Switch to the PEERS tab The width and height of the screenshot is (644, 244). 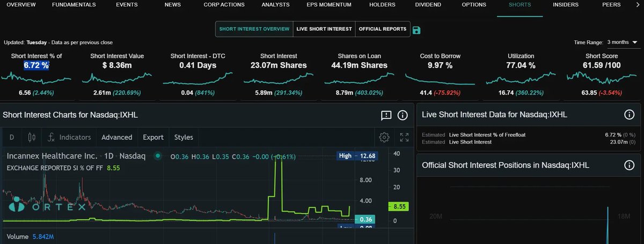click(611, 5)
